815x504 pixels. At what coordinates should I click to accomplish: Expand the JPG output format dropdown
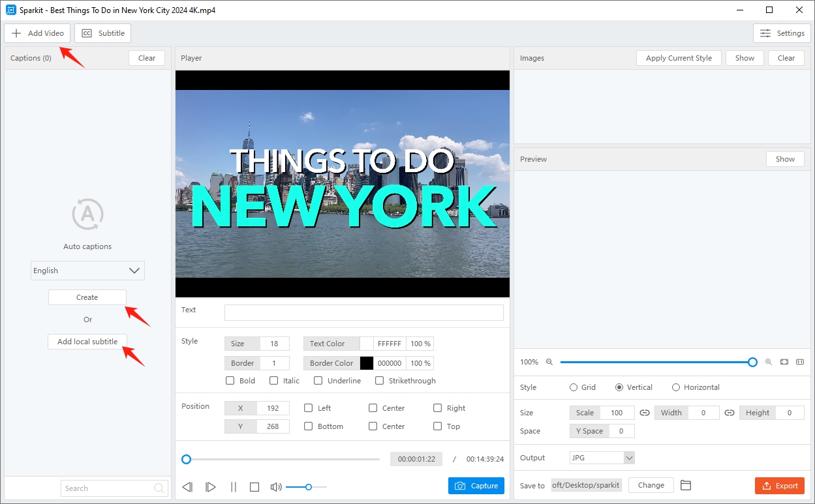click(x=602, y=458)
